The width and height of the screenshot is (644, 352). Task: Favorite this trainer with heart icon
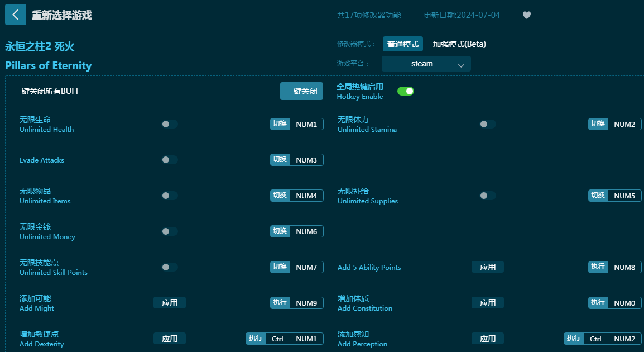pos(527,15)
